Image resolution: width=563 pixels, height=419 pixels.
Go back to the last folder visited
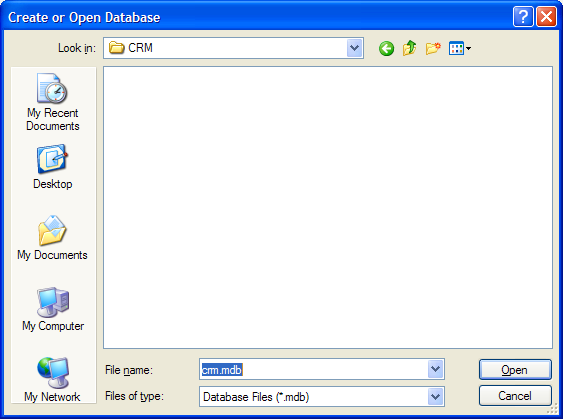pyautogui.click(x=386, y=48)
